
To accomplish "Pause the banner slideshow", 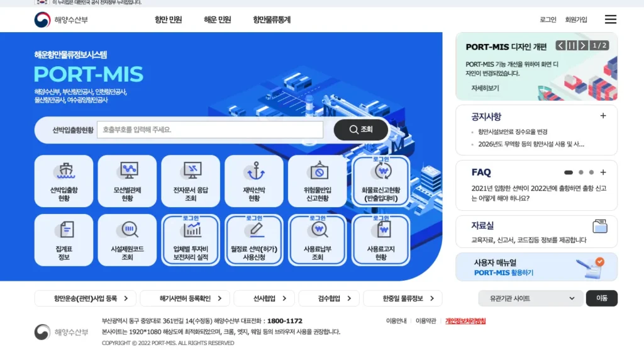I will click(572, 45).
